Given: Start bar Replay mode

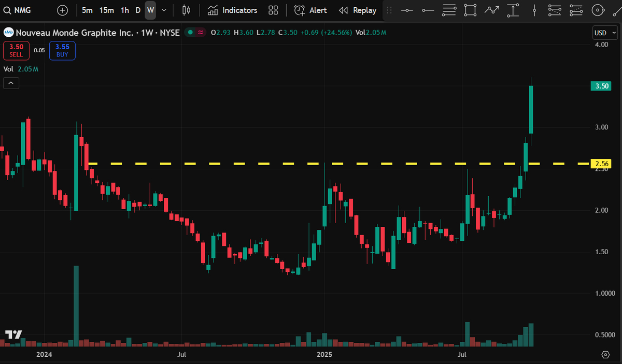Looking at the screenshot, I should coord(358,10).
